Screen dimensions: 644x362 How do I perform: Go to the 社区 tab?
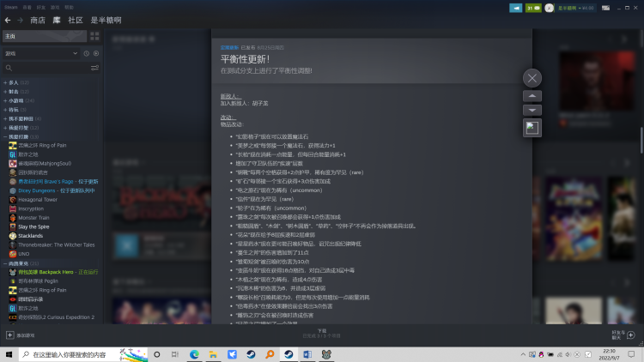tap(76, 20)
